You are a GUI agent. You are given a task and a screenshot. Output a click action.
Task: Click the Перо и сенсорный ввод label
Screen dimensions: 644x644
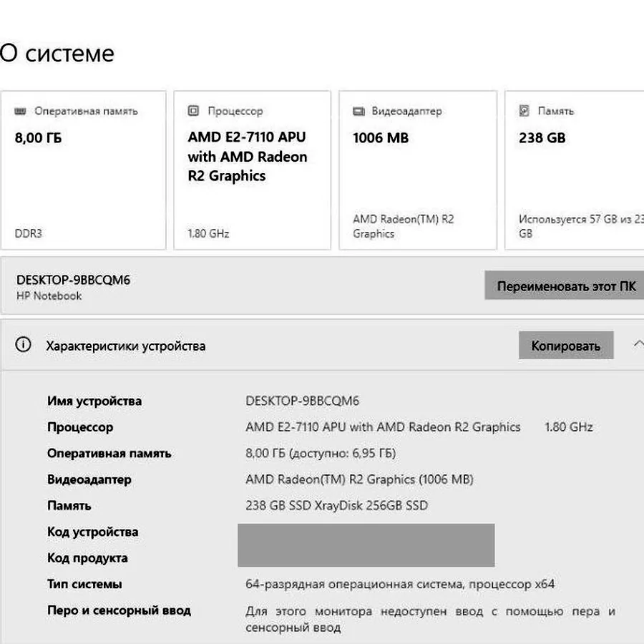(119, 610)
